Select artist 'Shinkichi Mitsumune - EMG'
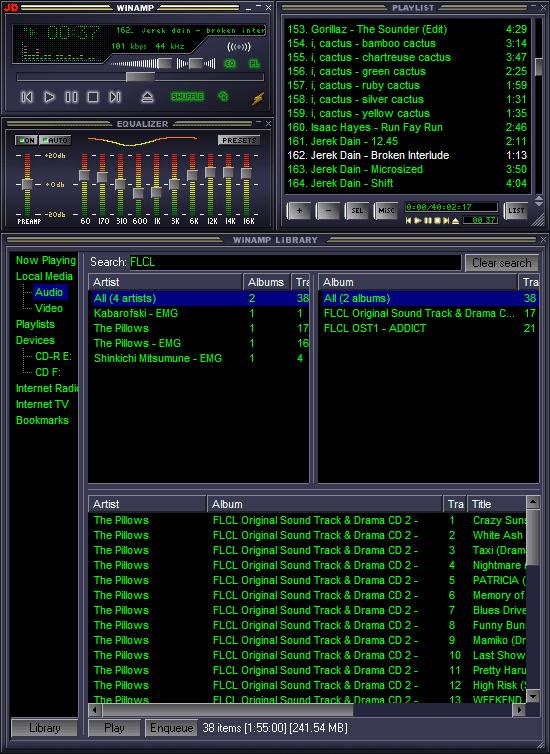550x754 pixels. [x=199, y=358]
